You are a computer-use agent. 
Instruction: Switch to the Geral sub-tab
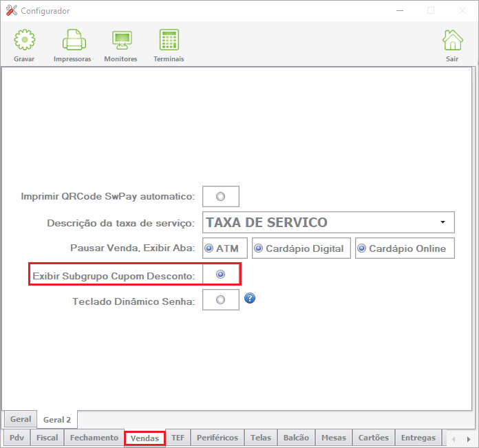[x=21, y=419]
